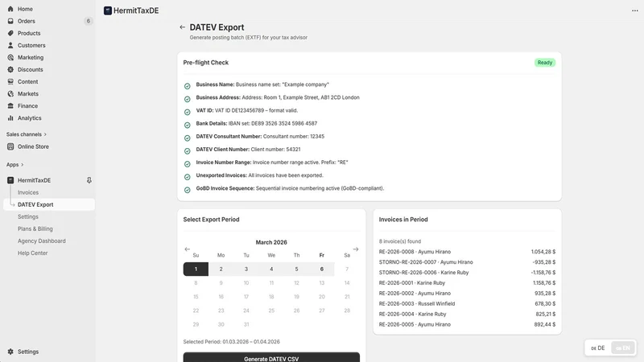The height and width of the screenshot is (362, 644).
Task: Click the Settings gear icon at bottom
Action: click(10, 352)
